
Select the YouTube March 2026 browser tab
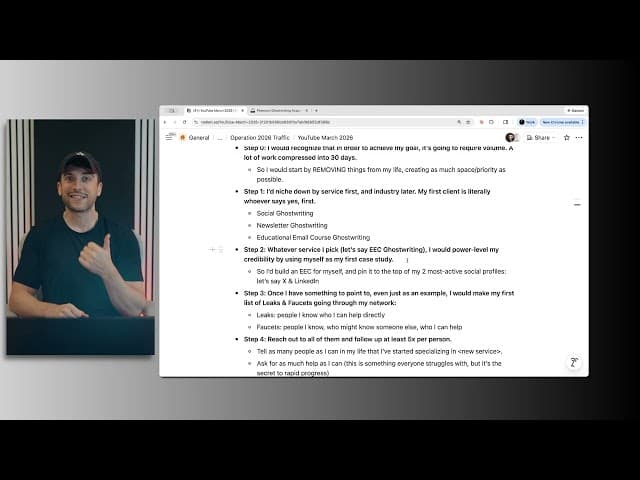[215, 111]
